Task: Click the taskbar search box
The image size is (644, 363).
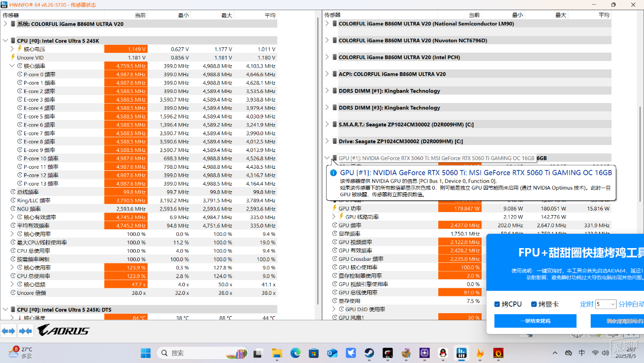Action: point(202,353)
